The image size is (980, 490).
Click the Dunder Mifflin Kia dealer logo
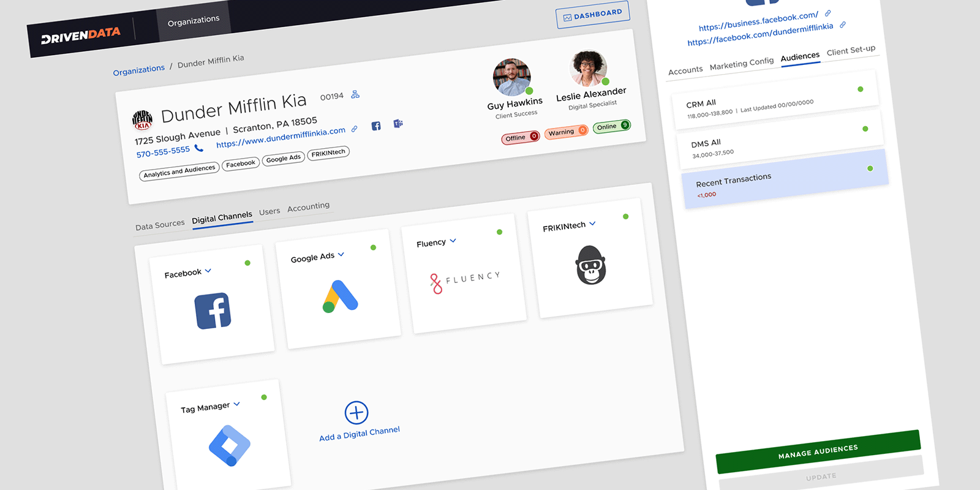[143, 119]
